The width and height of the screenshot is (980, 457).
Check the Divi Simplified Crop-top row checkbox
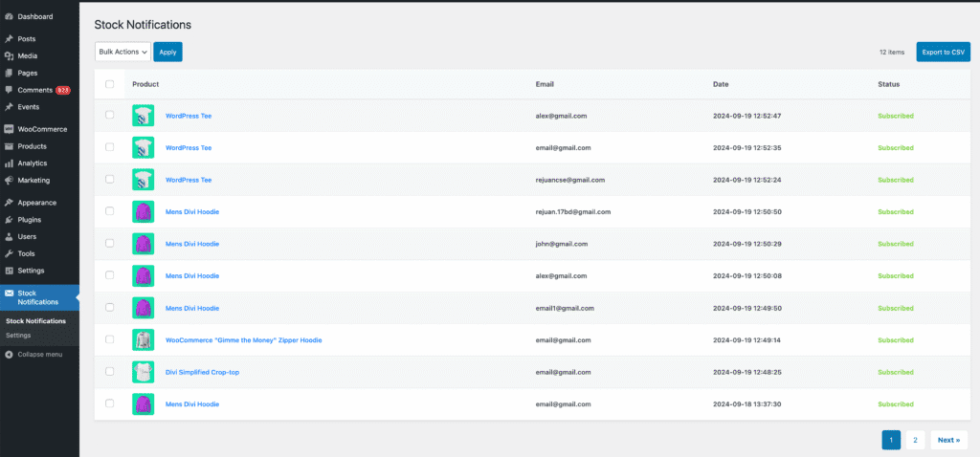tap(110, 372)
